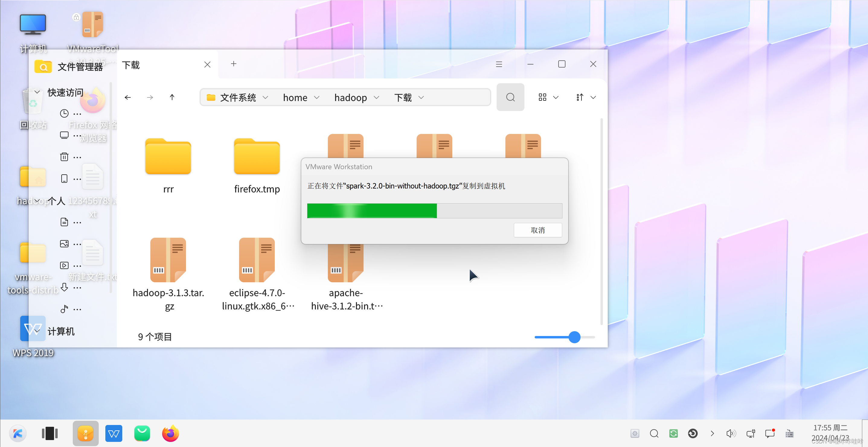Expand the 文件系统 breadcrumb dropdown

pos(265,97)
